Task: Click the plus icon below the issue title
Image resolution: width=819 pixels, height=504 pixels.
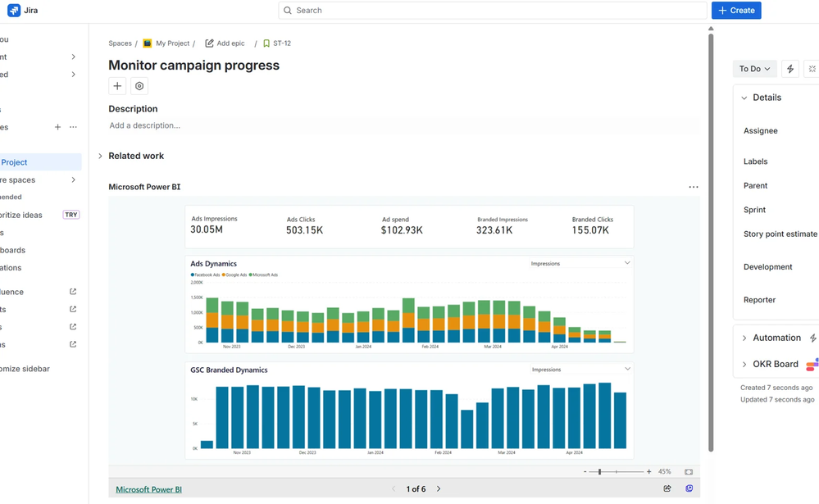Action: coord(117,86)
